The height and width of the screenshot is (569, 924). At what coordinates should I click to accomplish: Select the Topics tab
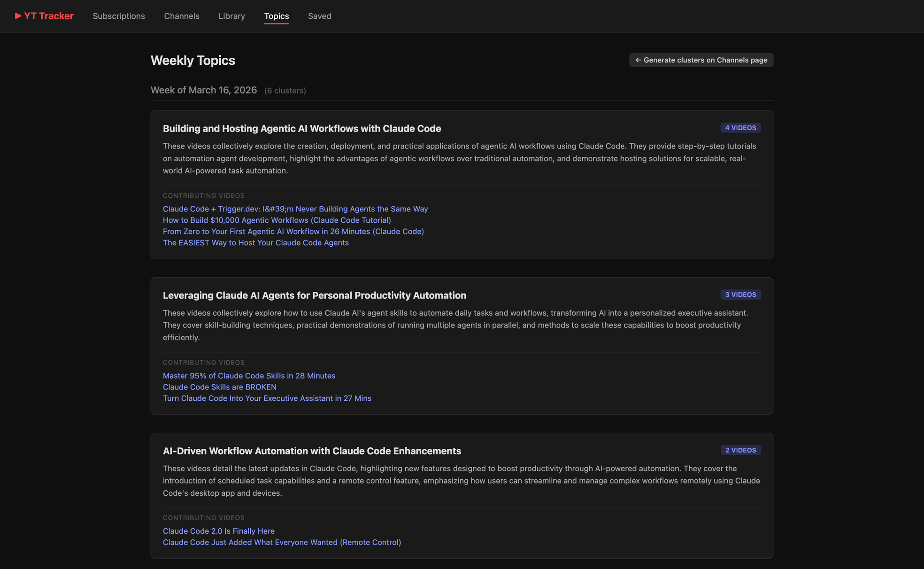[277, 16]
